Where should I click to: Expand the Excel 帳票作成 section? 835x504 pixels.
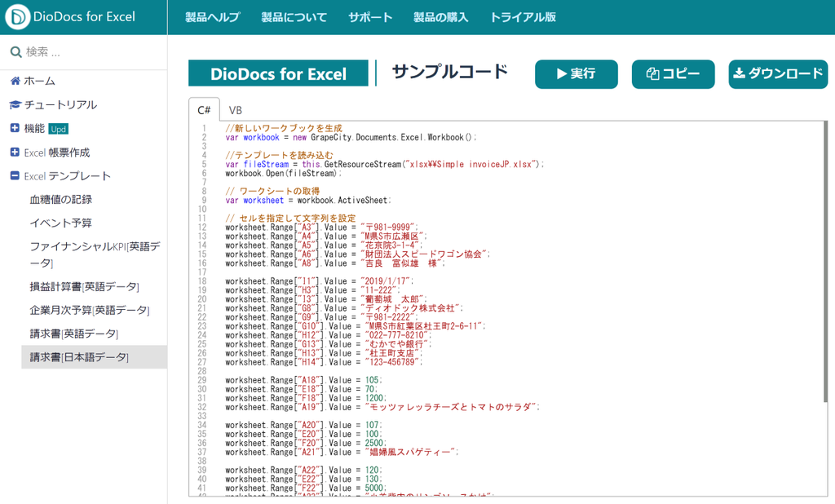pyautogui.click(x=15, y=153)
